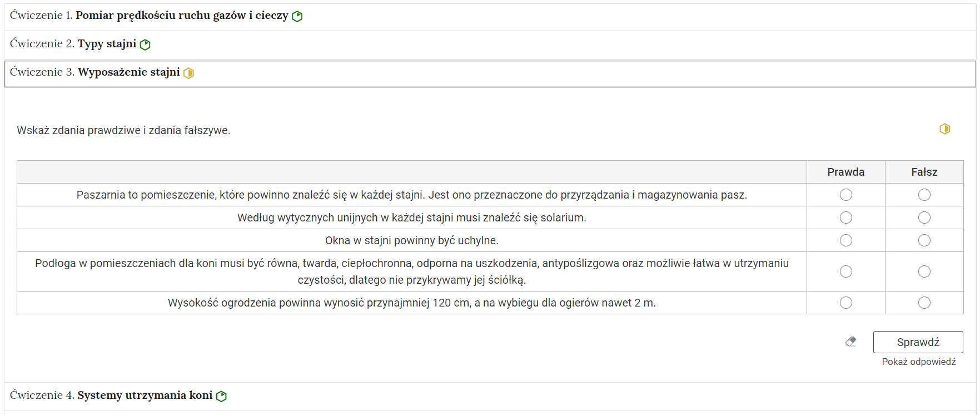Click the Prawda column header
This screenshot has width=980, height=415.
(845, 172)
